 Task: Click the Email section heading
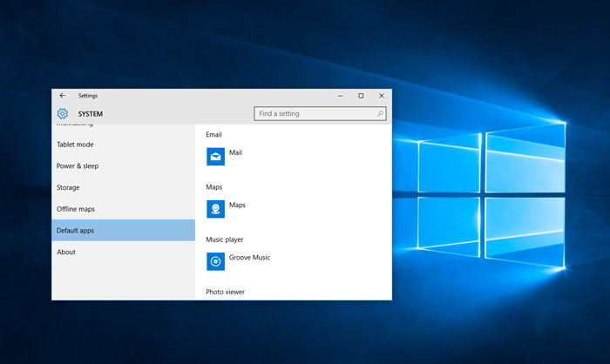click(x=213, y=135)
